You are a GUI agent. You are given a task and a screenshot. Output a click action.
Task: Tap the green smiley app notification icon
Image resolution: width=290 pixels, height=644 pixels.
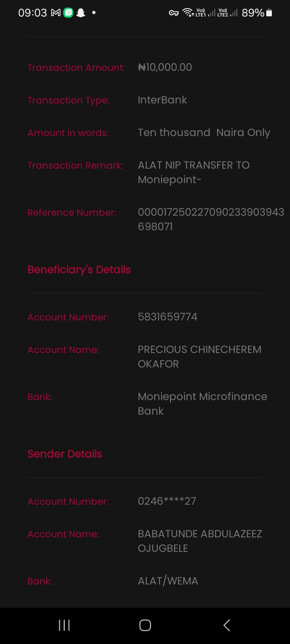68,13
